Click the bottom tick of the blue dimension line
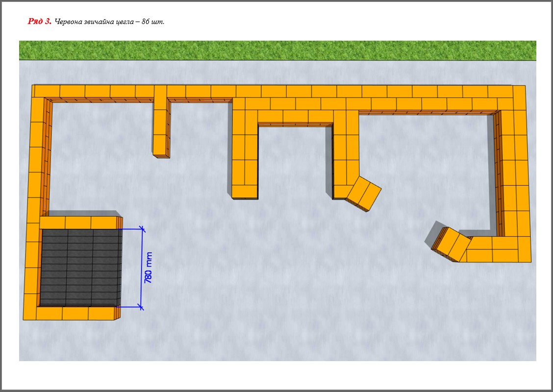The height and width of the screenshot is (392, 553). click(x=142, y=307)
